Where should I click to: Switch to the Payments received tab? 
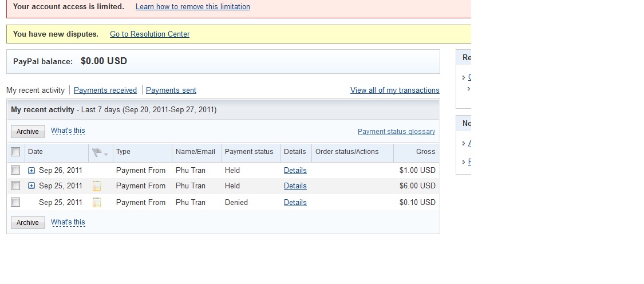(x=105, y=90)
